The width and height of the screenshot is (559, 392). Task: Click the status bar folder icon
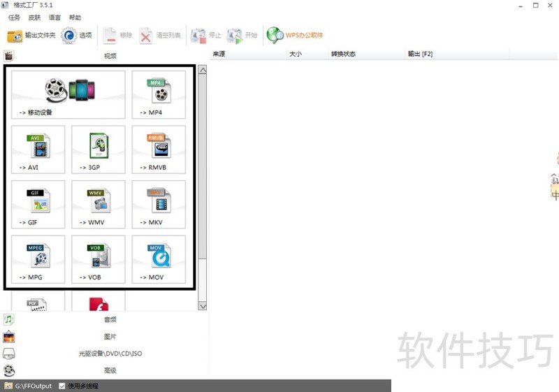tap(8, 386)
